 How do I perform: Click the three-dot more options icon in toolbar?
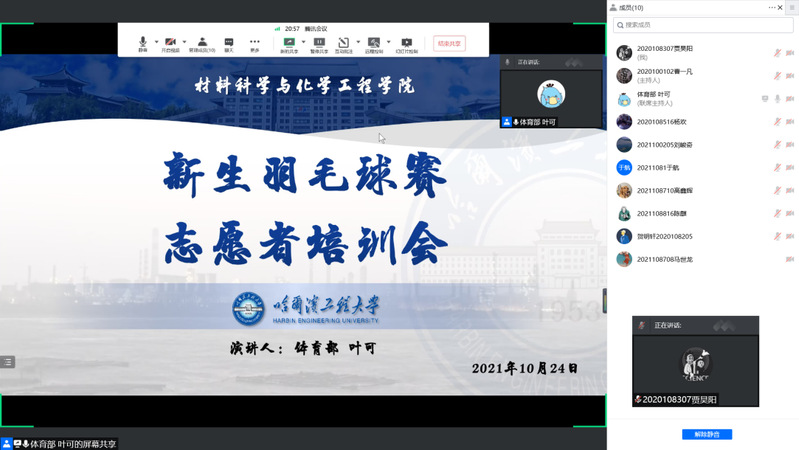click(255, 43)
